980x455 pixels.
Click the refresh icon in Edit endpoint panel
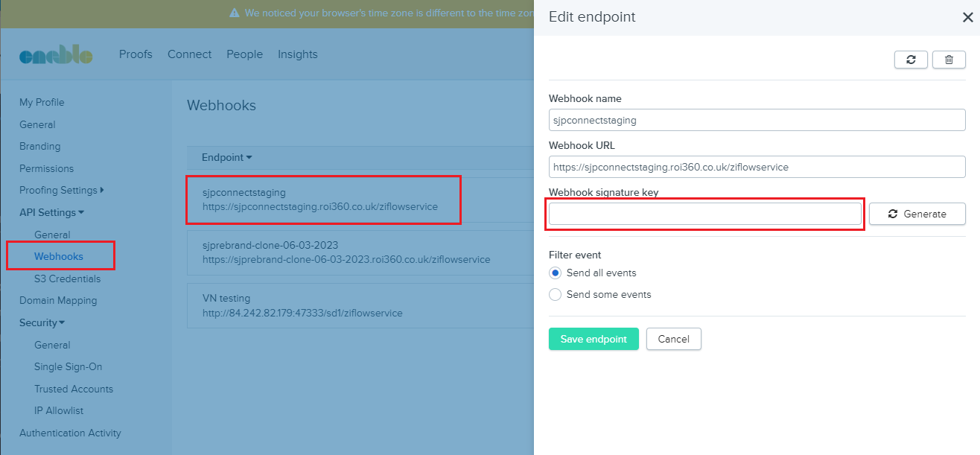911,60
